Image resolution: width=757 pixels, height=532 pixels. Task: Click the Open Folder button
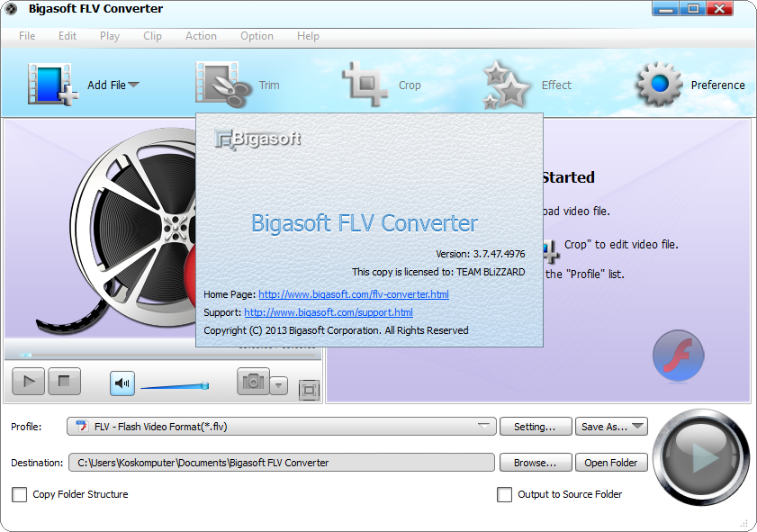pyautogui.click(x=611, y=463)
